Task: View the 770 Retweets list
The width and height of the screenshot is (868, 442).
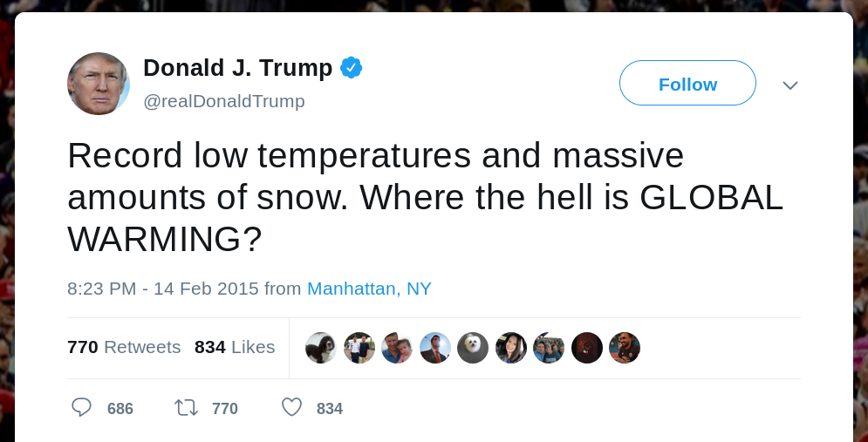Action: 124,347
